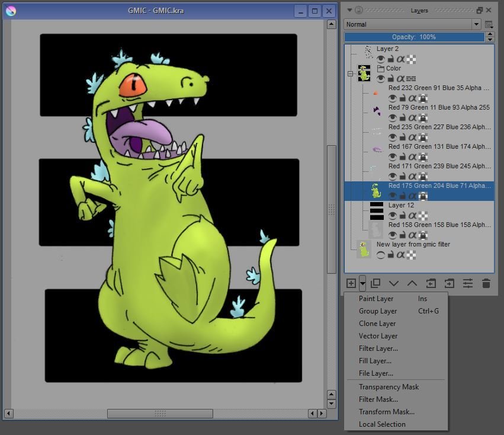Move layer out of group icon
Screen dimensions: 504x435
(431, 283)
